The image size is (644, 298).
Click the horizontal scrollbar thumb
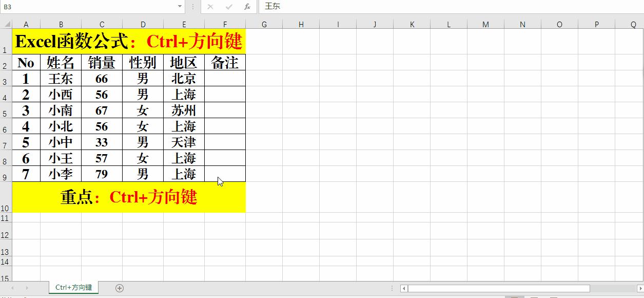[498, 288]
